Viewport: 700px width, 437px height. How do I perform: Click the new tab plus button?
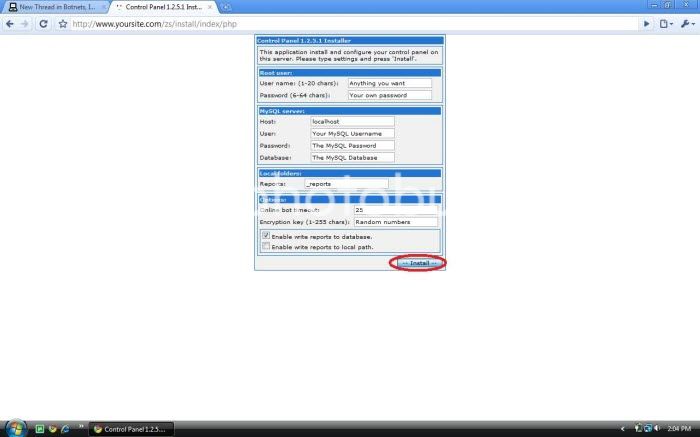coord(227,7)
